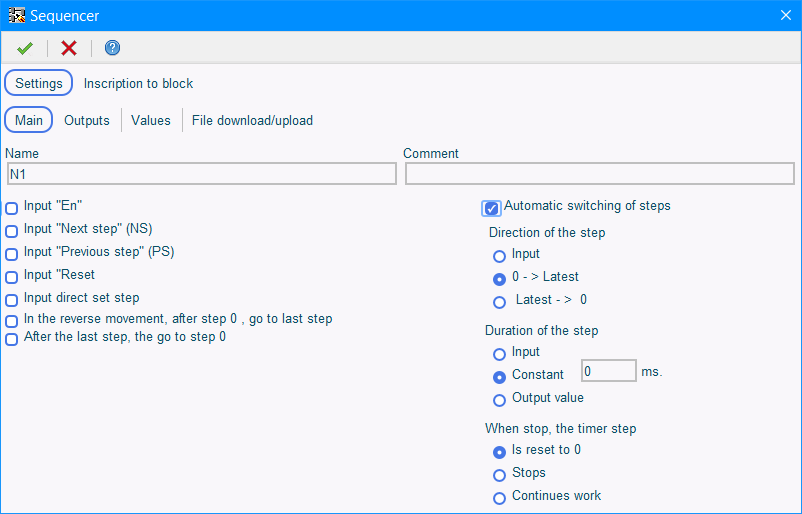Screen dimensions: 802x514
Task: Check After the last step go to step 0
Action: pos(11,339)
